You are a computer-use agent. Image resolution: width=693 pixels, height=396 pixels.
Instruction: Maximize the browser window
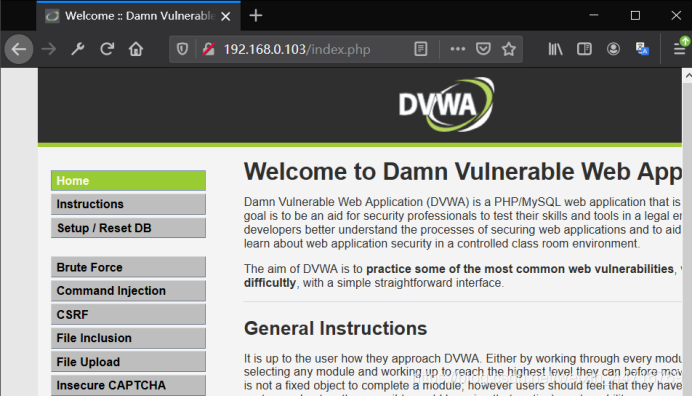tap(635, 15)
